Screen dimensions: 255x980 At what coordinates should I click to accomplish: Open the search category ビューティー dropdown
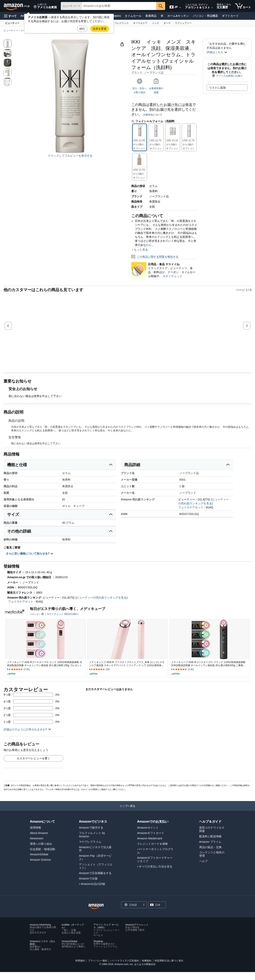coord(71,6)
